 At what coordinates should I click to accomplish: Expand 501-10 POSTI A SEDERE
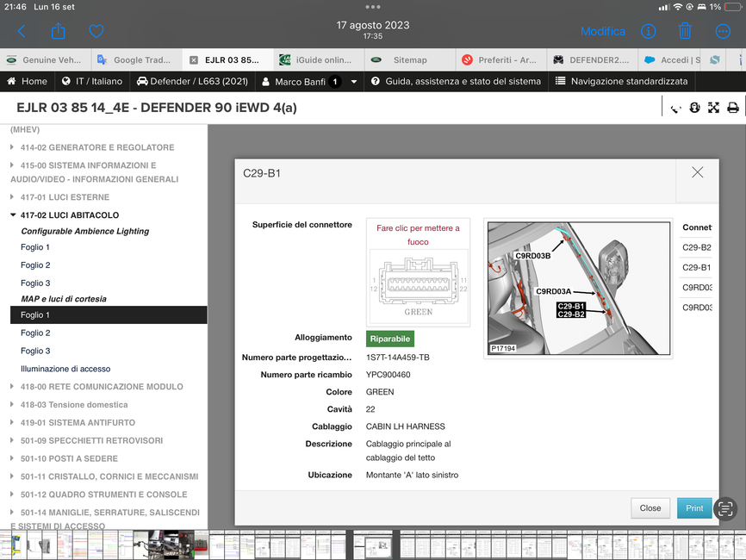point(12,458)
